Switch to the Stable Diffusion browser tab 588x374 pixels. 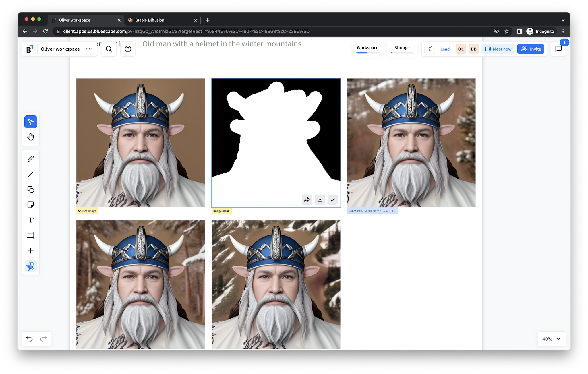(x=150, y=20)
